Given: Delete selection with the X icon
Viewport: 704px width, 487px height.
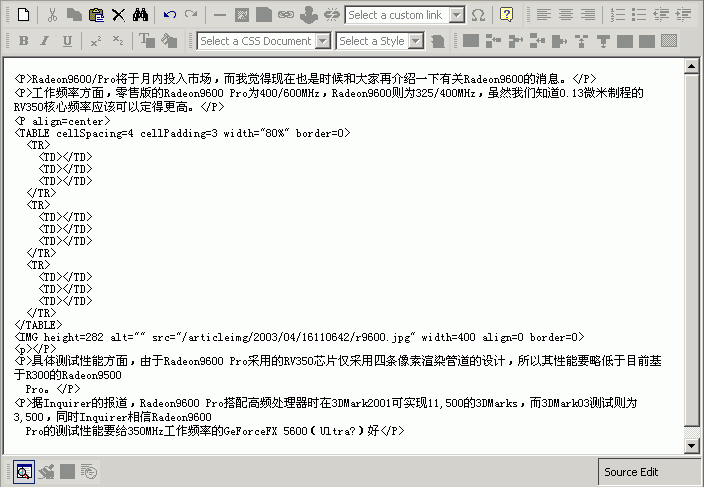Looking at the screenshot, I should tap(119, 15).
